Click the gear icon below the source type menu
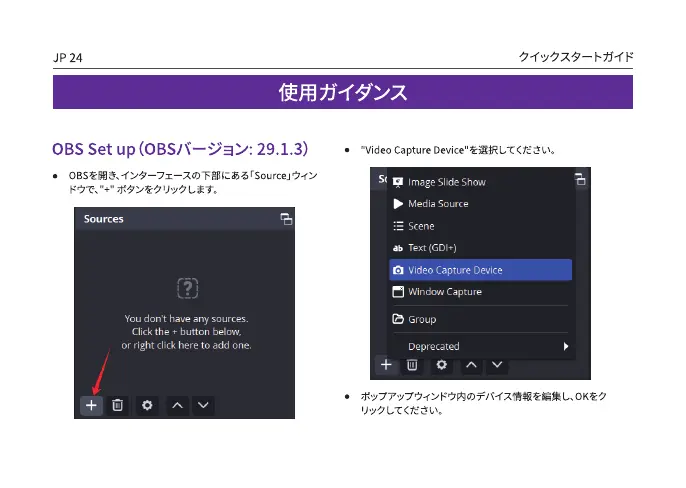The width and height of the screenshot is (686, 488). click(441, 366)
